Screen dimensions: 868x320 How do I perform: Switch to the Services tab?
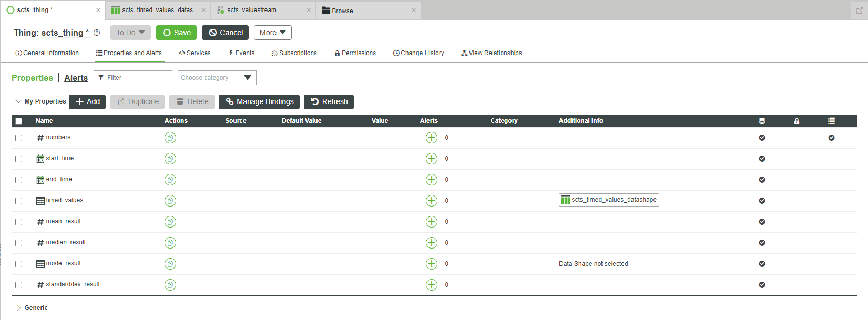pos(195,53)
